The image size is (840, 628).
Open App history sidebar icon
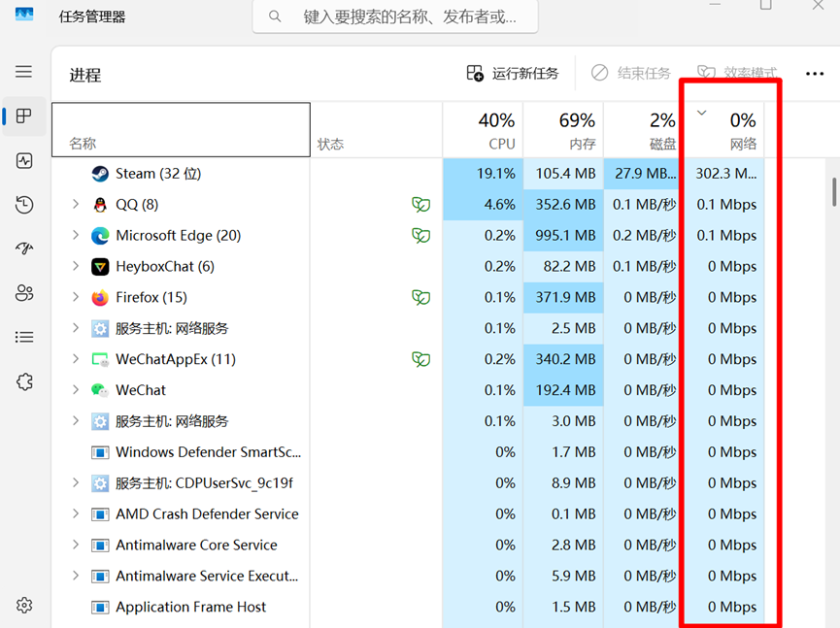pyautogui.click(x=24, y=205)
